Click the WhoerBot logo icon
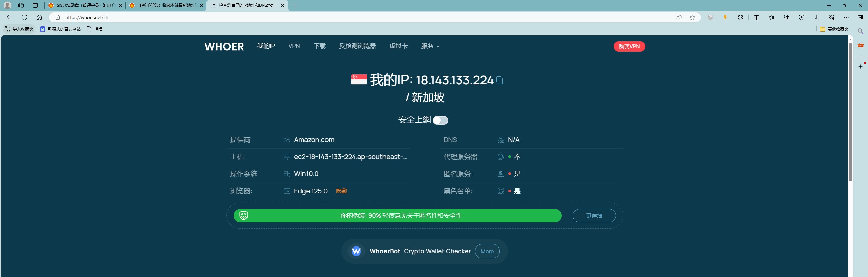This screenshot has height=277, width=868. coord(356,251)
